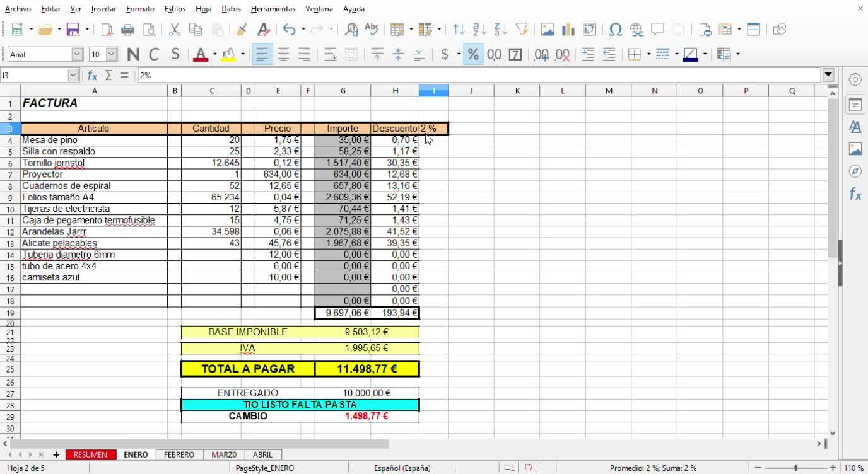
Task: Open the sidebar Functions panel
Action: (855, 194)
